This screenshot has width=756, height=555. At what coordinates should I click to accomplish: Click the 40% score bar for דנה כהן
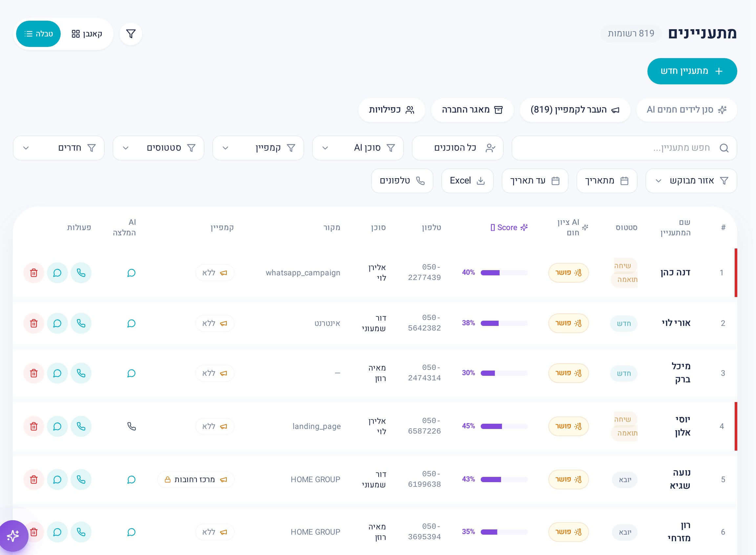(504, 272)
